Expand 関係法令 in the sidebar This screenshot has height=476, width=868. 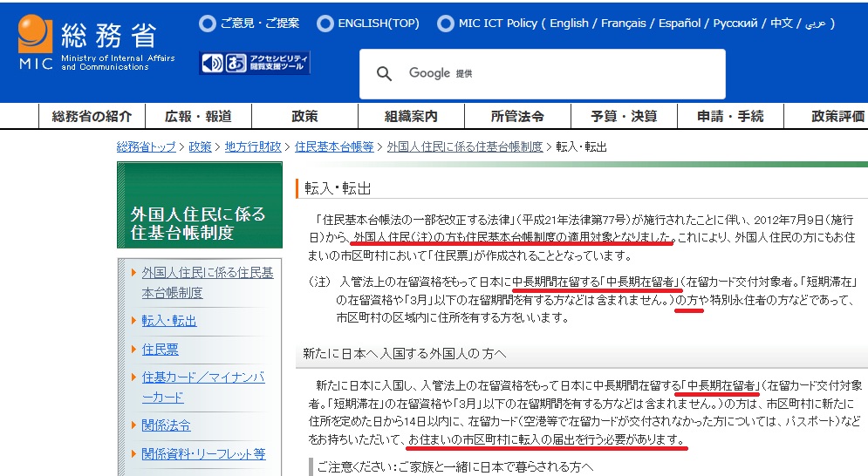click(166, 425)
